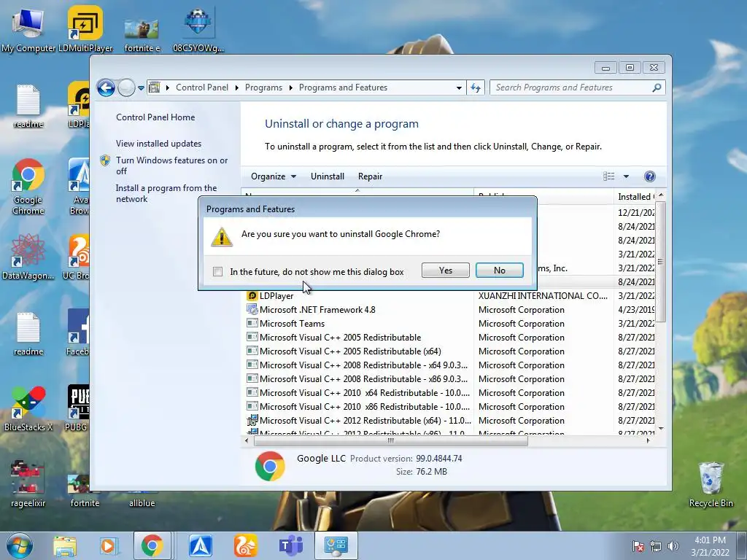Click the taskbar clock showing 4:01 PM
This screenshot has height=560, width=747.
click(x=710, y=546)
